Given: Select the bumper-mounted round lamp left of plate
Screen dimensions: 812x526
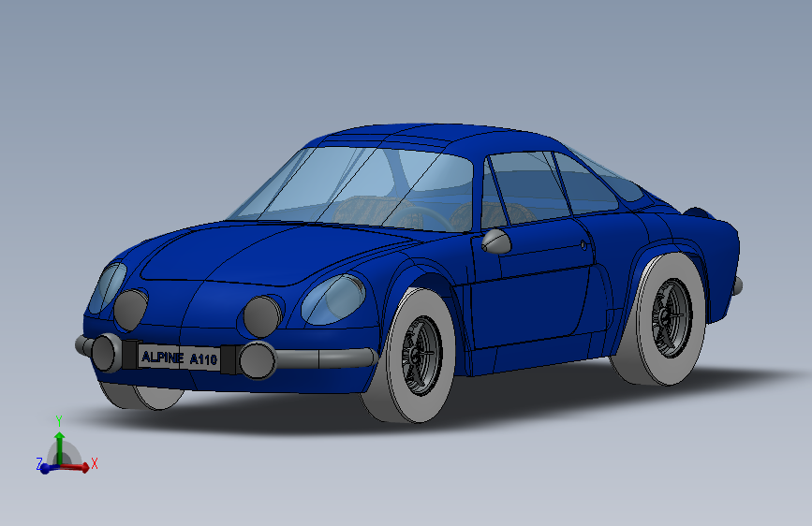Looking at the screenshot, I should click(x=107, y=353).
